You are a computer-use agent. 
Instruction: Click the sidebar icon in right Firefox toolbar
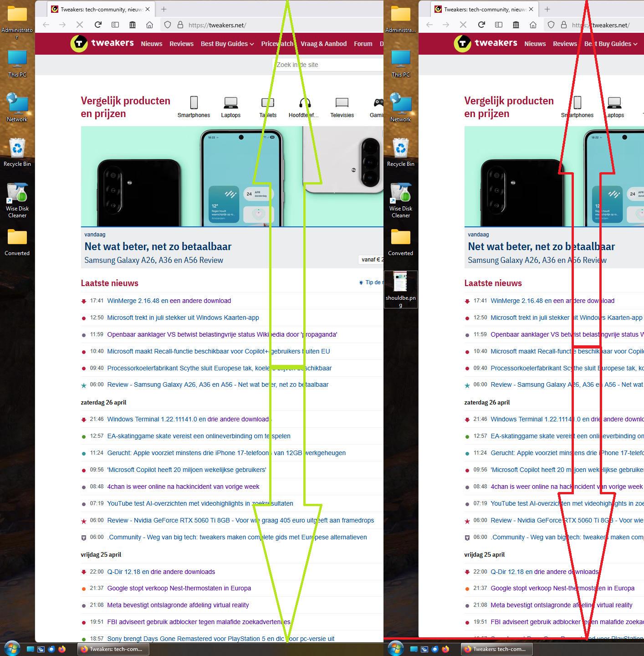tap(499, 25)
